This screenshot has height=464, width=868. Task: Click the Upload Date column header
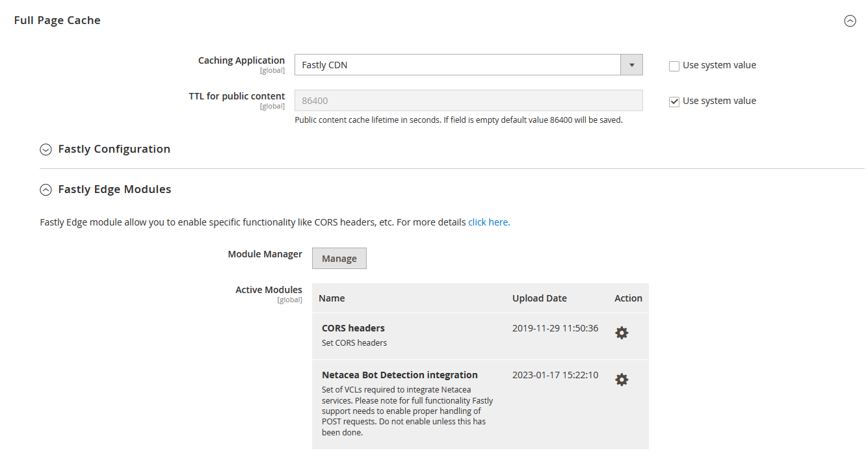click(x=539, y=298)
